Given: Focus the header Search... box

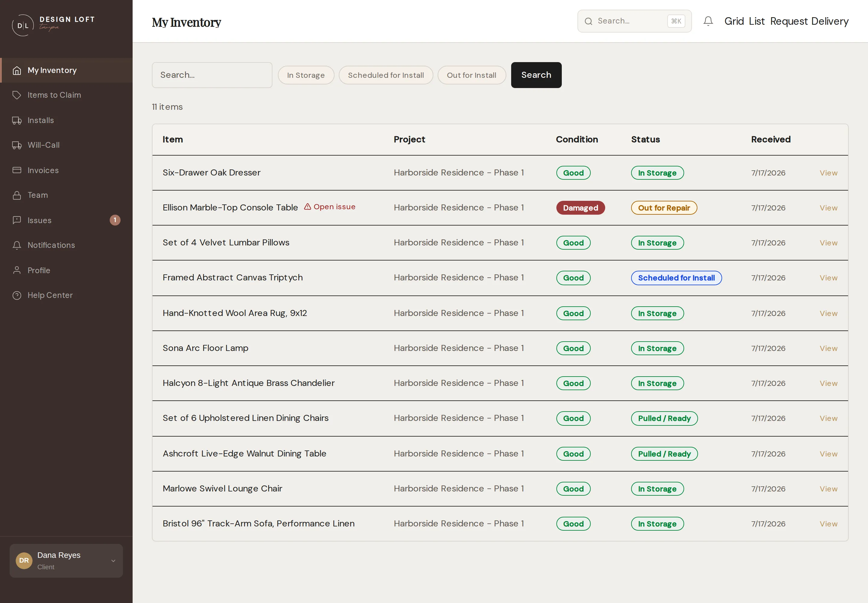Looking at the screenshot, I should click(x=634, y=21).
